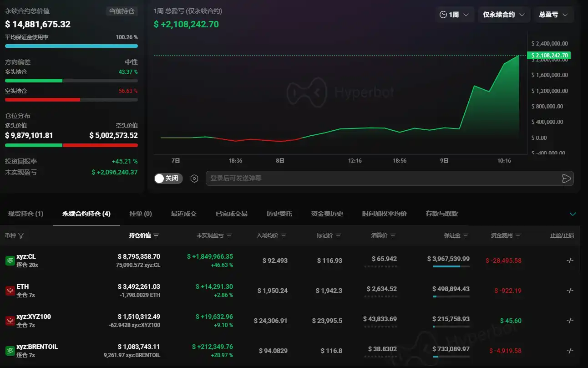The width and height of the screenshot is (588, 368).
Task: Select the xyz:CL coin name
Action: coord(26,256)
